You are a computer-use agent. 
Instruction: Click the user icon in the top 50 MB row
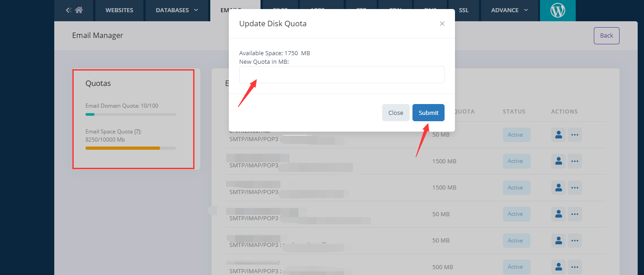(x=558, y=135)
